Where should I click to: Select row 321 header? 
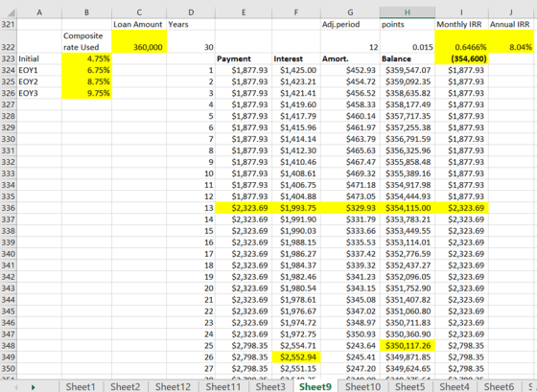[x=9, y=24]
